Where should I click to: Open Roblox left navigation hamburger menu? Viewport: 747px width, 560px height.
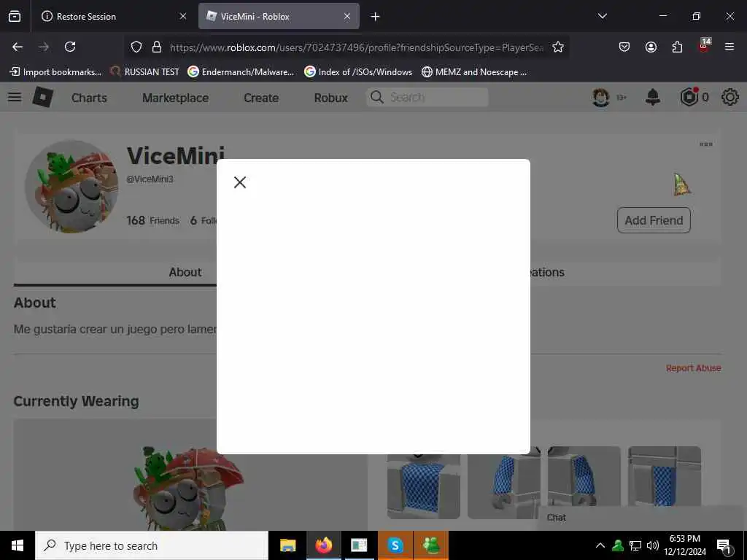(15, 97)
